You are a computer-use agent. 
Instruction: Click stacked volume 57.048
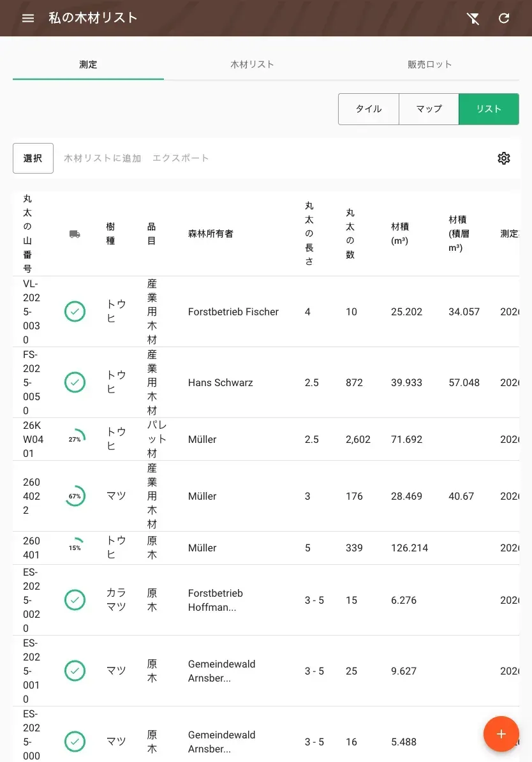click(464, 383)
